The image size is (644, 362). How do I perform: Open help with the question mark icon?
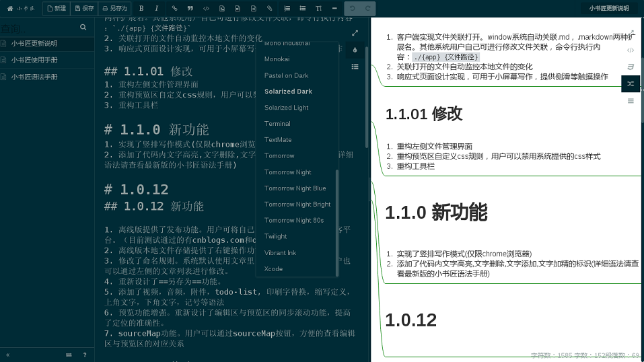85,355
